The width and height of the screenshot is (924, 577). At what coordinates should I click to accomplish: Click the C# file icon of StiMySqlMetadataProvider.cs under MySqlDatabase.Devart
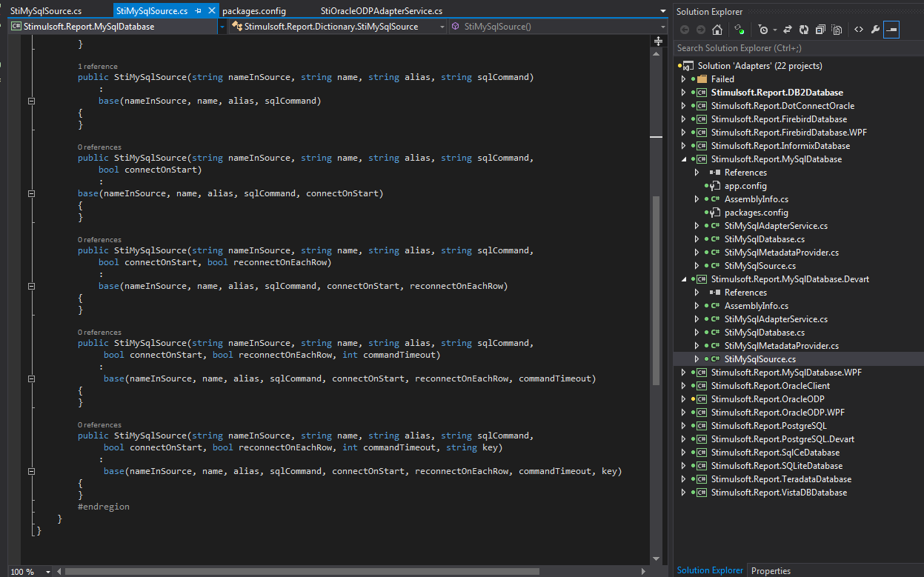[715, 346]
